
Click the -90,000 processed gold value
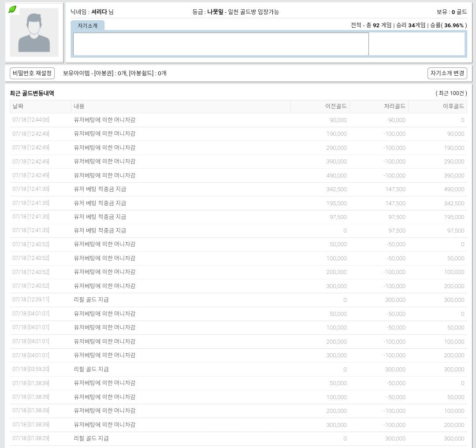click(396, 120)
